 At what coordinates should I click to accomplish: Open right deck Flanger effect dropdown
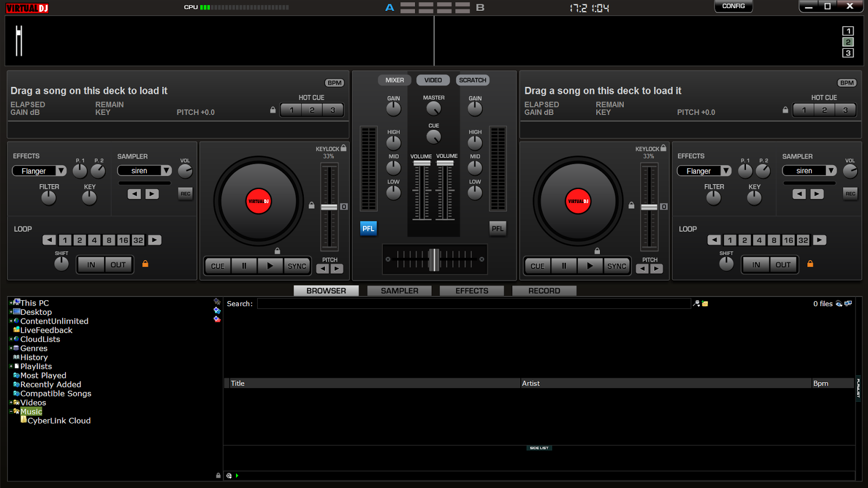704,171
